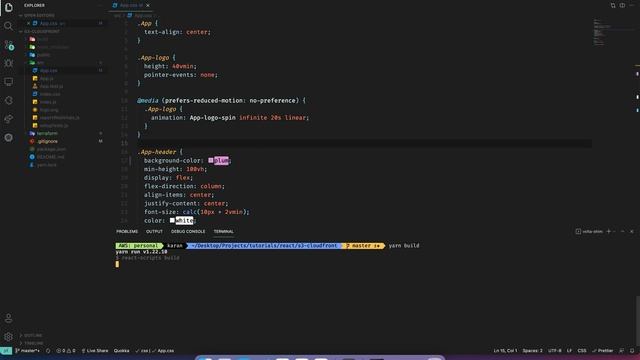Image resolution: width=640 pixels, height=360 pixels.
Task: Change language mode via CSS in status bar
Action: coord(582,351)
